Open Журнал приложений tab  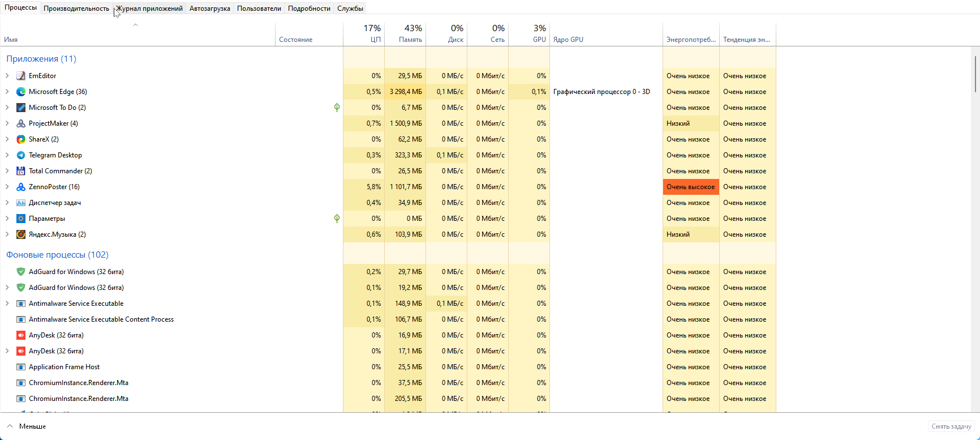coord(149,8)
